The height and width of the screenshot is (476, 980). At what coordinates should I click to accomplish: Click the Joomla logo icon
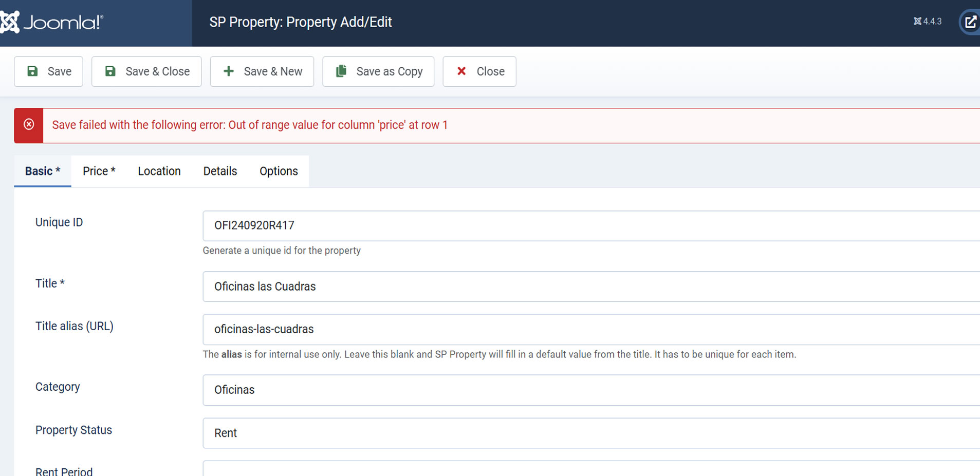10,22
